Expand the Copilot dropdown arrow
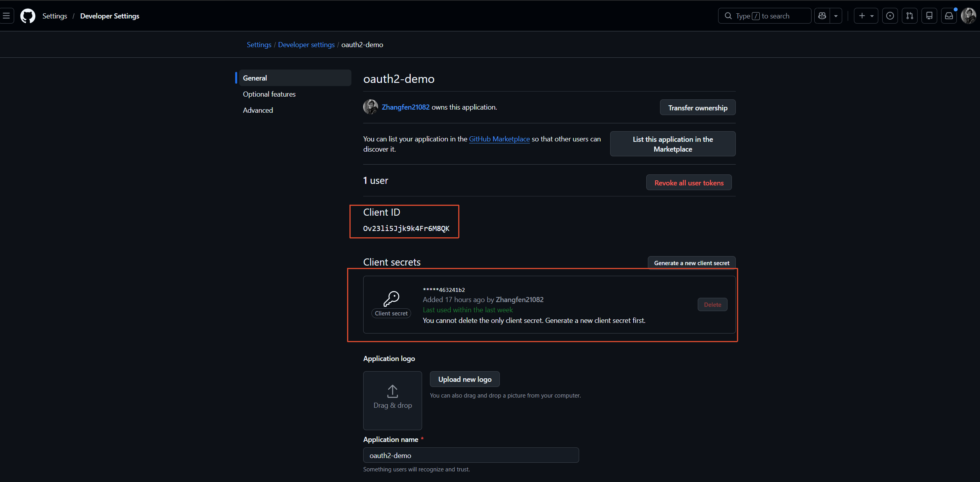Screen dimensions: 980x482 point(836,16)
